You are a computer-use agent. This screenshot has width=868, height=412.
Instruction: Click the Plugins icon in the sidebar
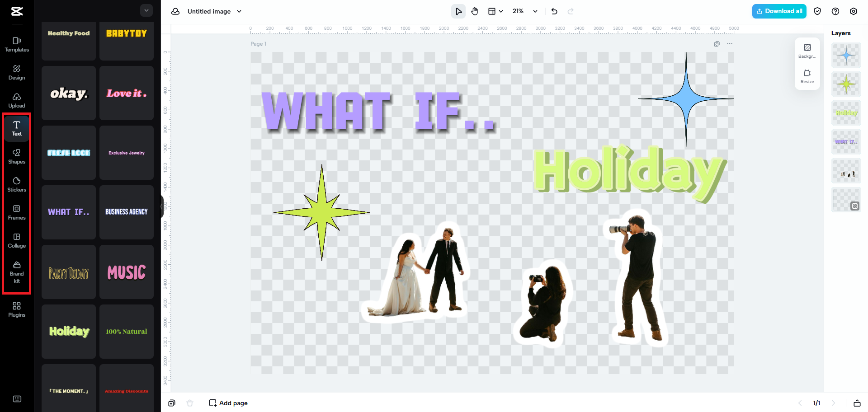(x=16, y=309)
